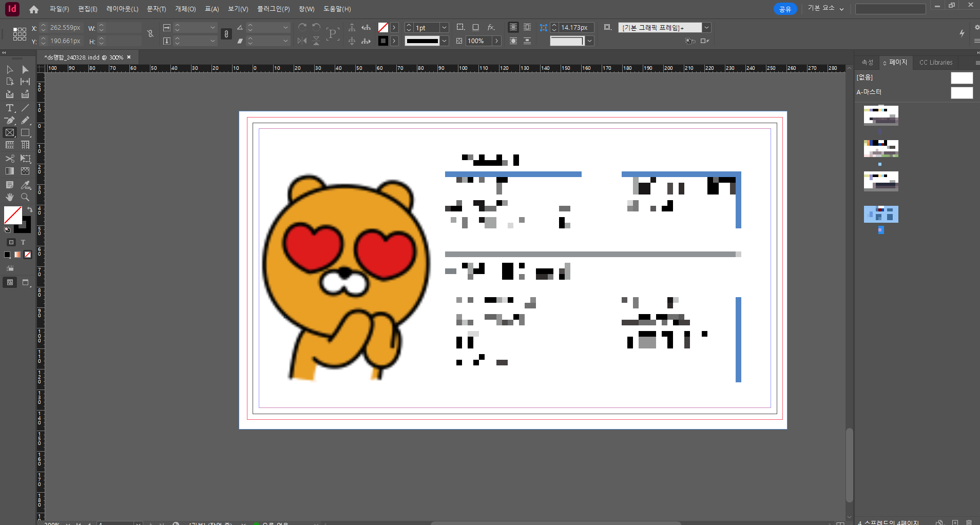Click Apply Gradient swatch button
This screenshot has height=525, width=980.
point(17,255)
